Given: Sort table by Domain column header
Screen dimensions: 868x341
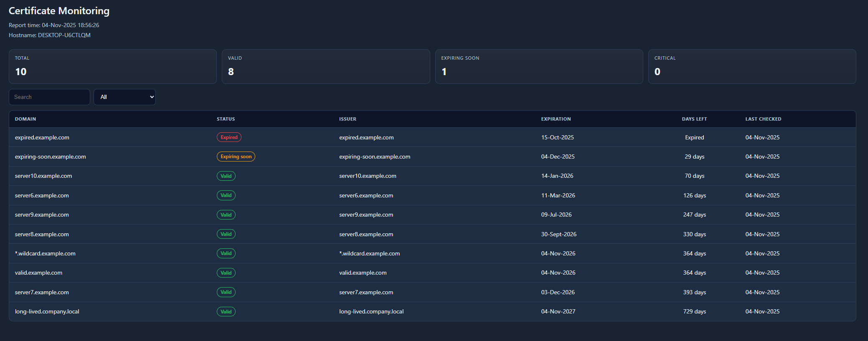Looking at the screenshot, I should tap(25, 119).
